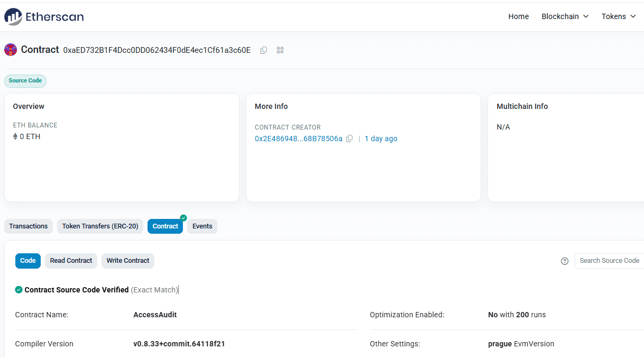Click compiler version v0.8.33+commit.64118f21
The image size is (644, 358).
pos(179,344)
